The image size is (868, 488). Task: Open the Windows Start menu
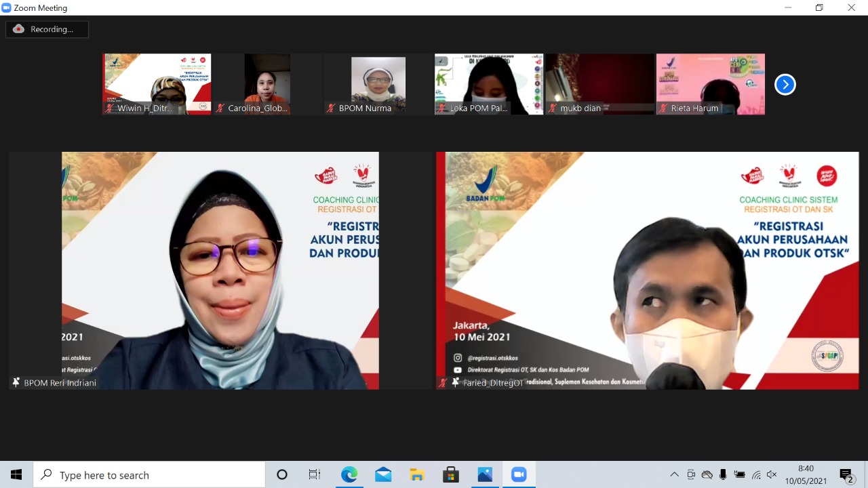(x=16, y=475)
